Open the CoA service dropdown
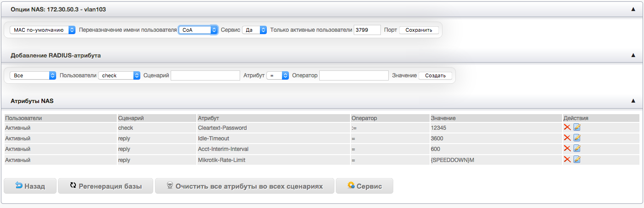This screenshot has height=208, width=644. (198, 30)
